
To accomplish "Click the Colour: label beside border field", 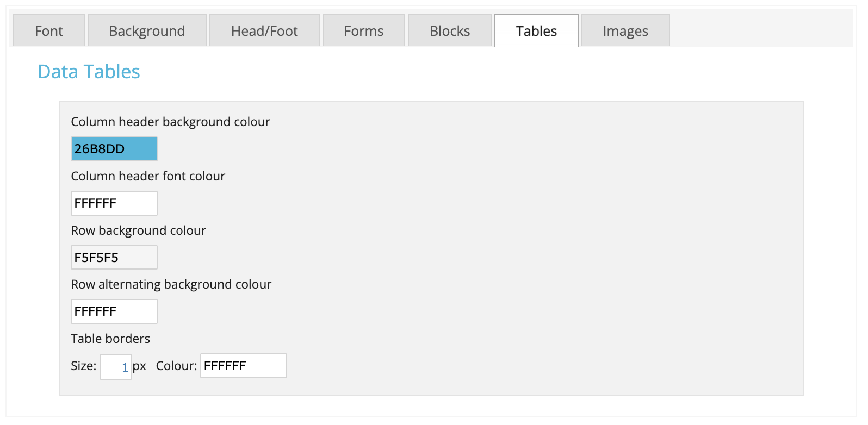I will [176, 366].
